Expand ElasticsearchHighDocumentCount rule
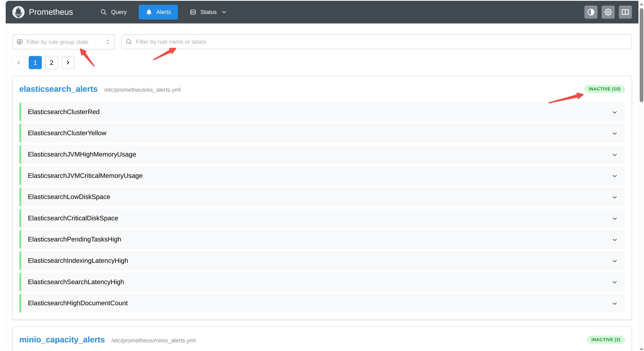644x351 pixels. pyautogui.click(x=322, y=303)
